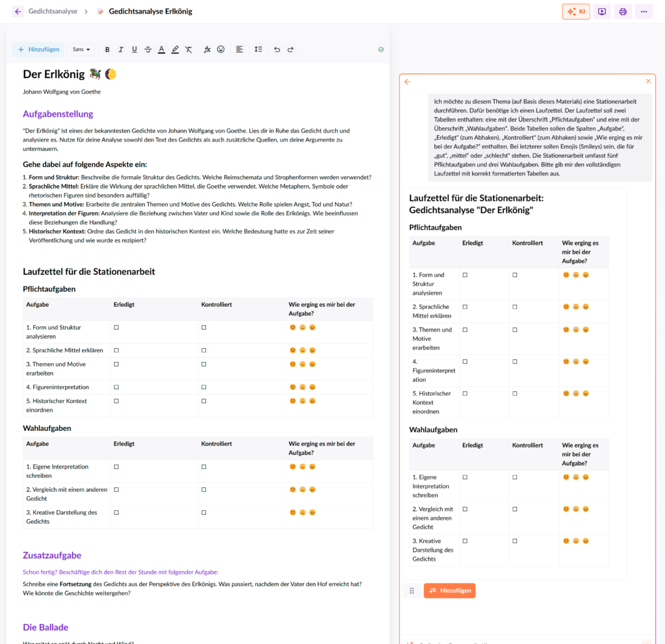Apply italic formatting
Image resolution: width=665 pixels, height=644 pixels.
point(121,49)
